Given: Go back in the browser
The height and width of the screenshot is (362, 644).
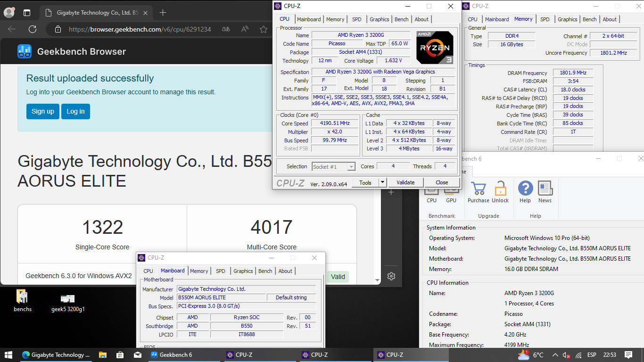Looking at the screenshot, I should tap(12, 29).
